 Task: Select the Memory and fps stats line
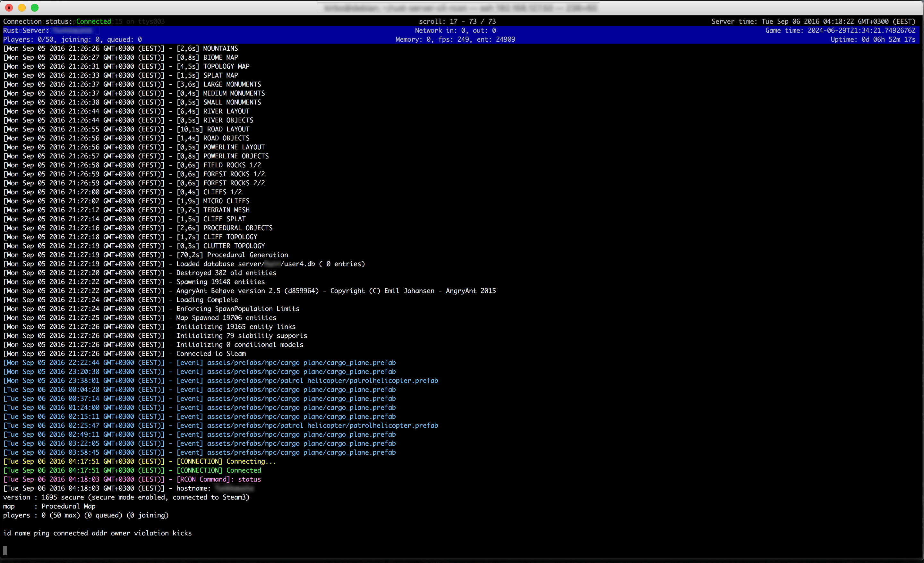(x=455, y=39)
